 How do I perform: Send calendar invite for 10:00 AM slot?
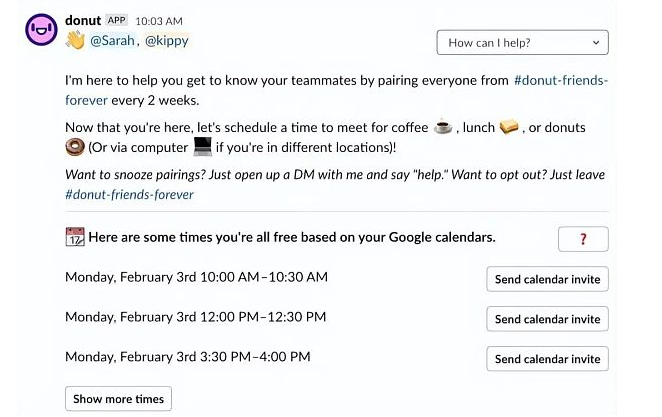pyautogui.click(x=547, y=279)
